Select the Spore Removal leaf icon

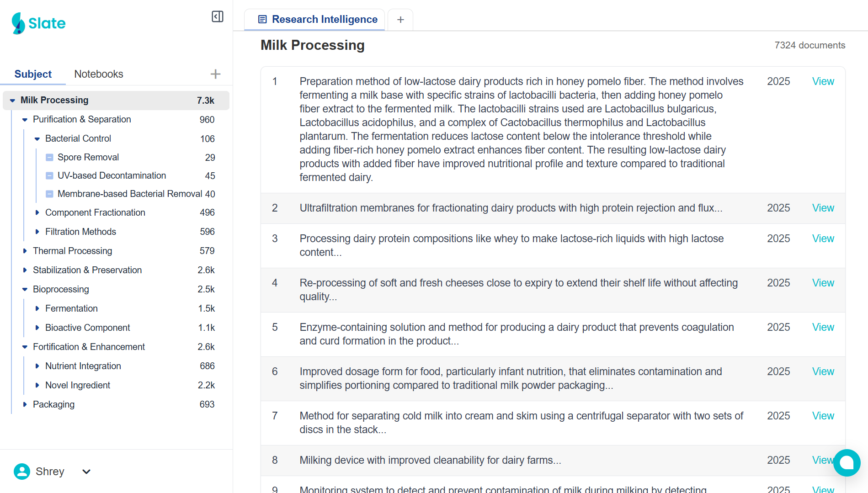pyautogui.click(x=50, y=158)
